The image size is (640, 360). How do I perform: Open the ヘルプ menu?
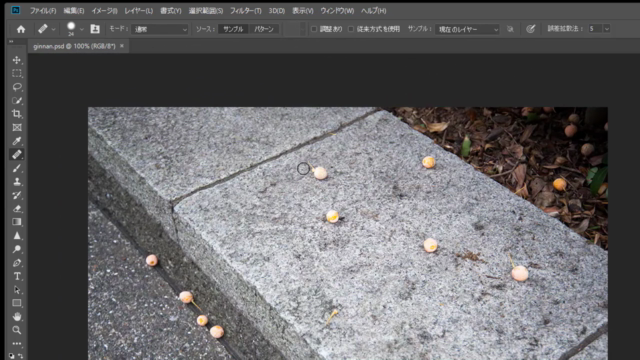(373, 11)
